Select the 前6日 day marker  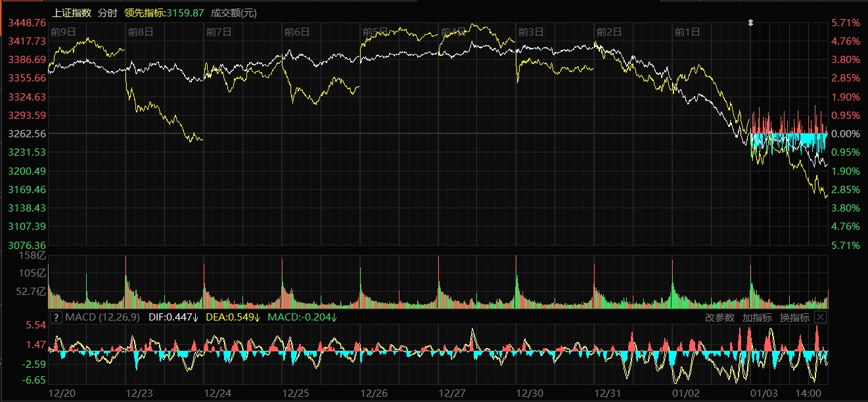pos(297,32)
